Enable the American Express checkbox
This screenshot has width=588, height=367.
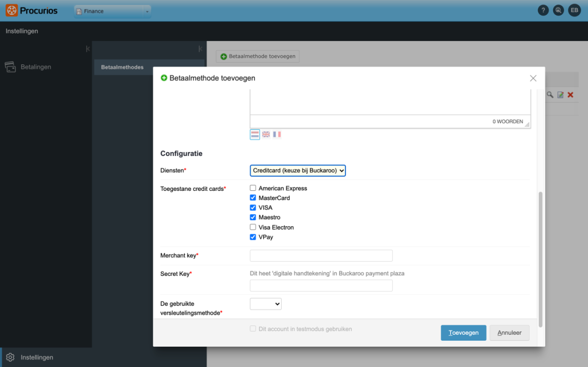click(x=253, y=188)
